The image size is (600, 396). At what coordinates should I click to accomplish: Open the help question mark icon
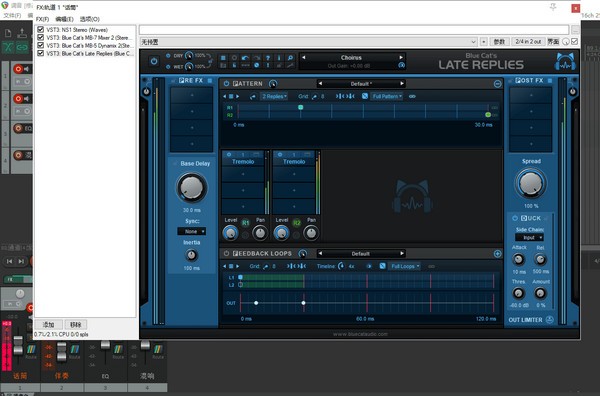point(268,58)
